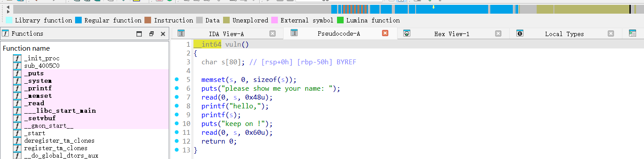The image size is (644, 159).
Task: Click the Hex View-1 tab icon
Action: coord(407,33)
